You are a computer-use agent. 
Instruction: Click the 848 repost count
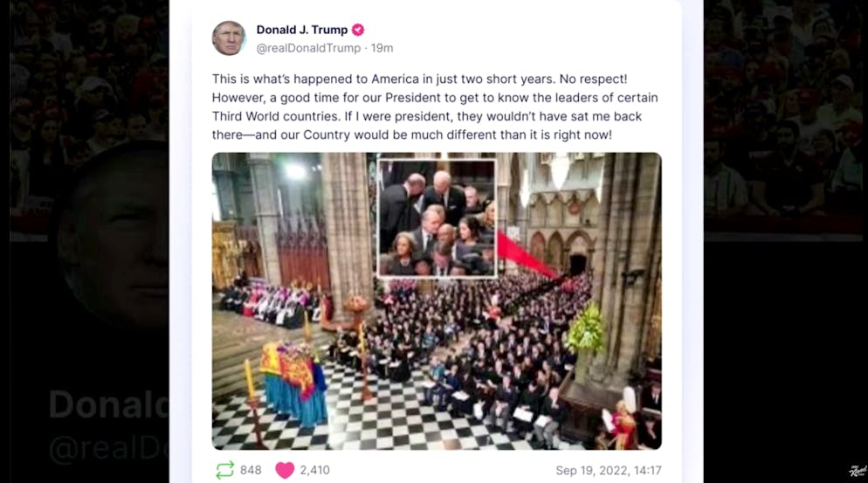[251, 470]
